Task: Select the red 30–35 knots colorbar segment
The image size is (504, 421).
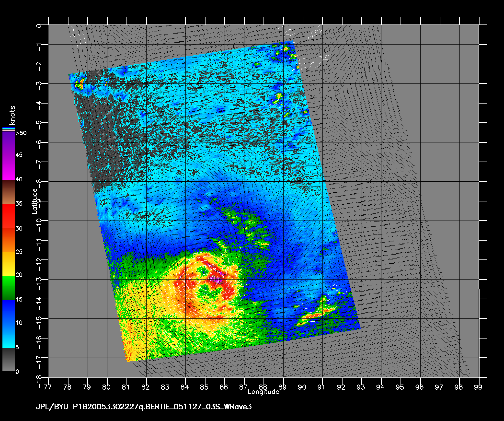Action: tap(9, 216)
